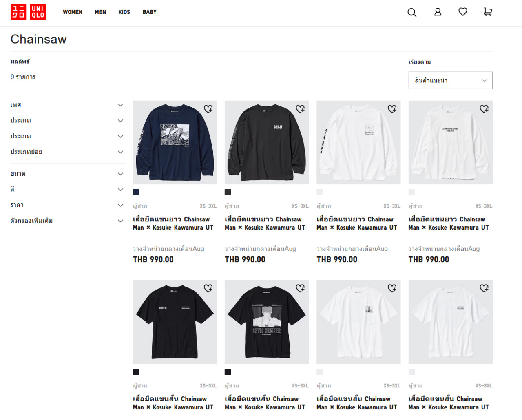522x420 pixels.
Task: Select navy swatch under navy long-sleeve shirt
Action: 136,192
